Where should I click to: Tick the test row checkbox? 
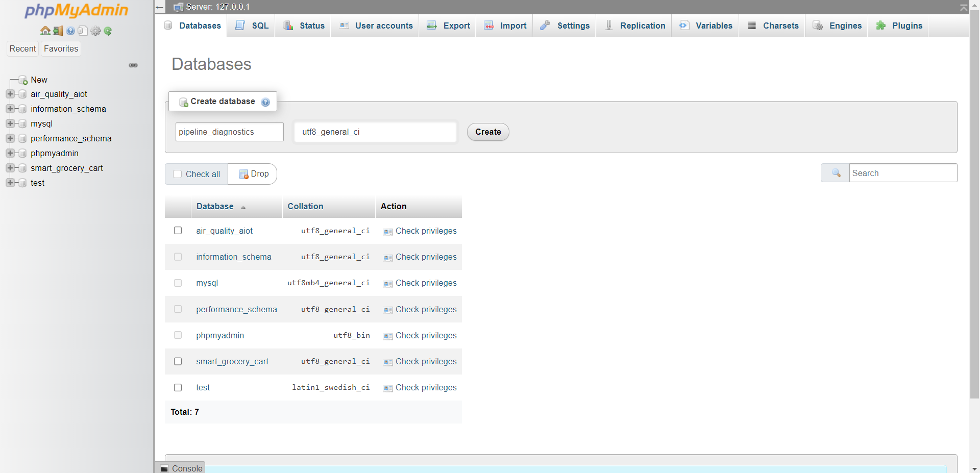point(178,387)
